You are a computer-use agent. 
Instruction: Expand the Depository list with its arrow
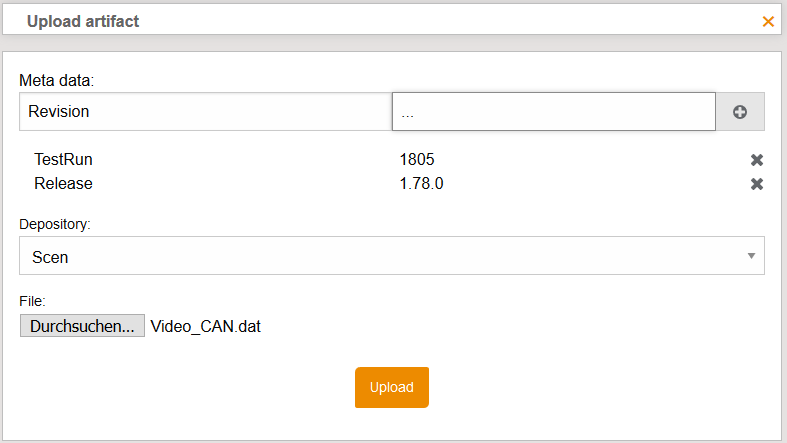click(x=751, y=256)
